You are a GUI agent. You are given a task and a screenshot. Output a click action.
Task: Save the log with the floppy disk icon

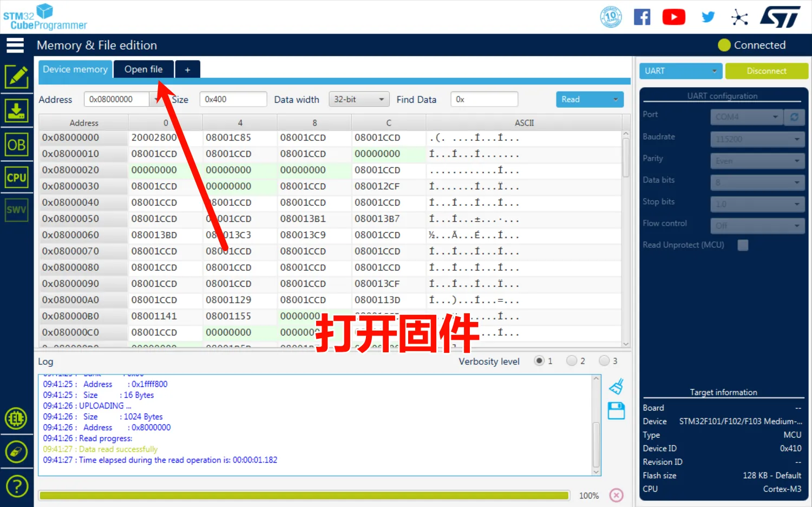[616, 411]
